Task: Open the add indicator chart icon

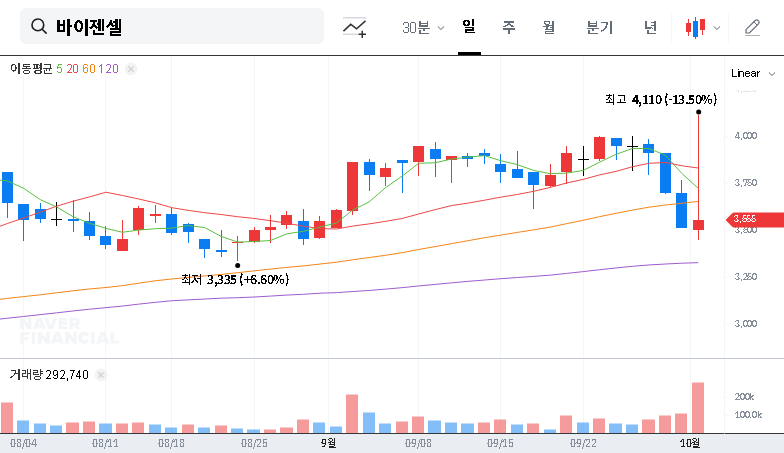Action: [x=354, y=27]
